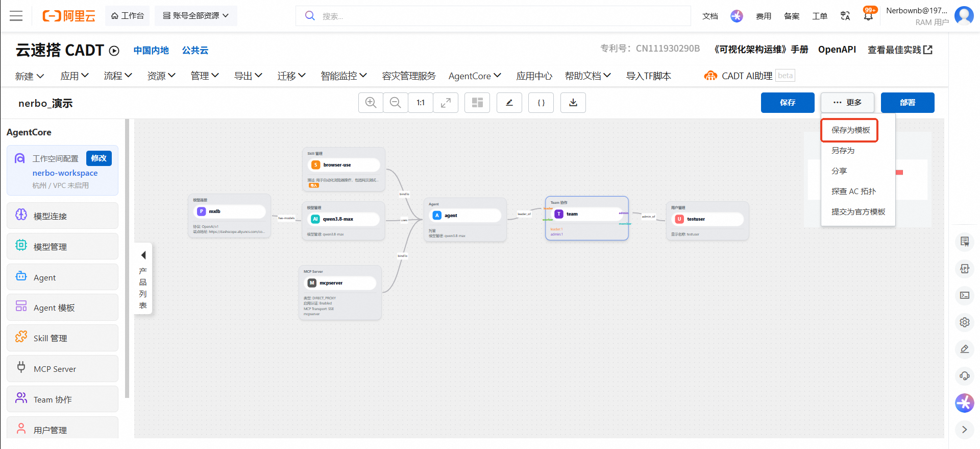Open the hamburger navigation menu
Viewport: 980px width, 449px height.
(x=16, y=16)
